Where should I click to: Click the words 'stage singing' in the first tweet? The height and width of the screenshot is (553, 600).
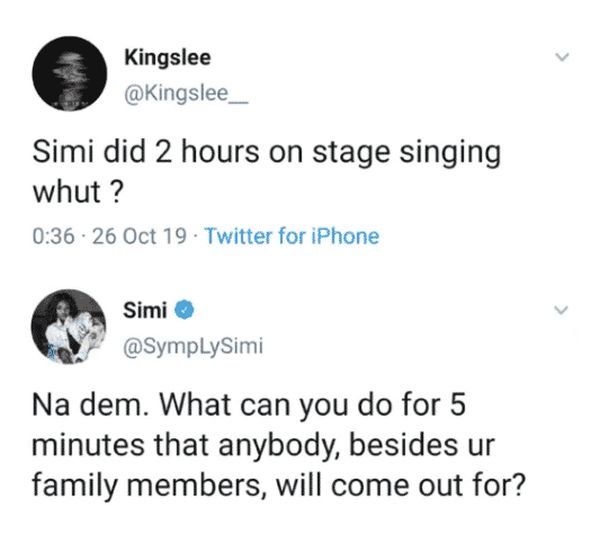(x=406, y=154)
